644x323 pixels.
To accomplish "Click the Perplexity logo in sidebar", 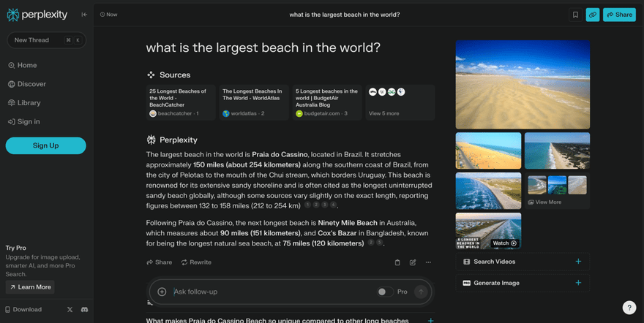I will 37,15.
